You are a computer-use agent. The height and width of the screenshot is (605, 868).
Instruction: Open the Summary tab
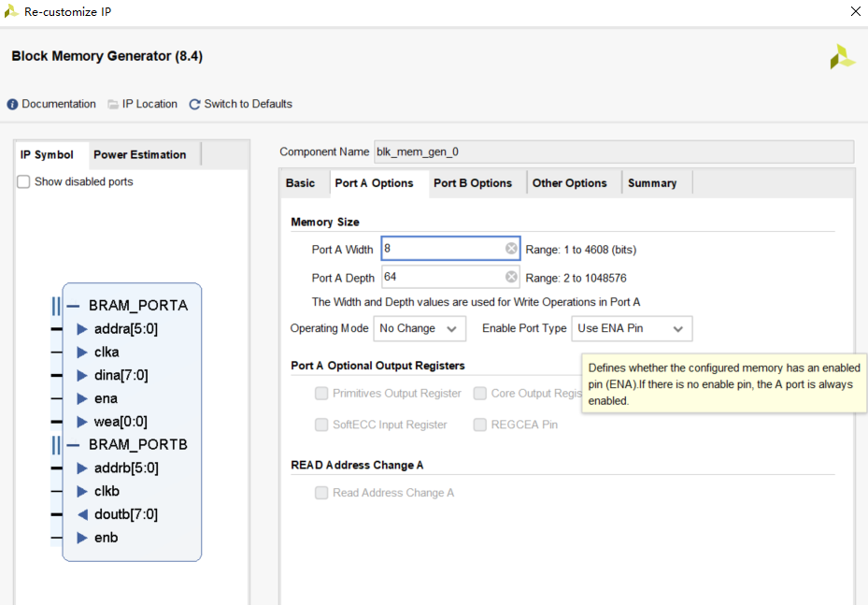(x=652, y=183)
